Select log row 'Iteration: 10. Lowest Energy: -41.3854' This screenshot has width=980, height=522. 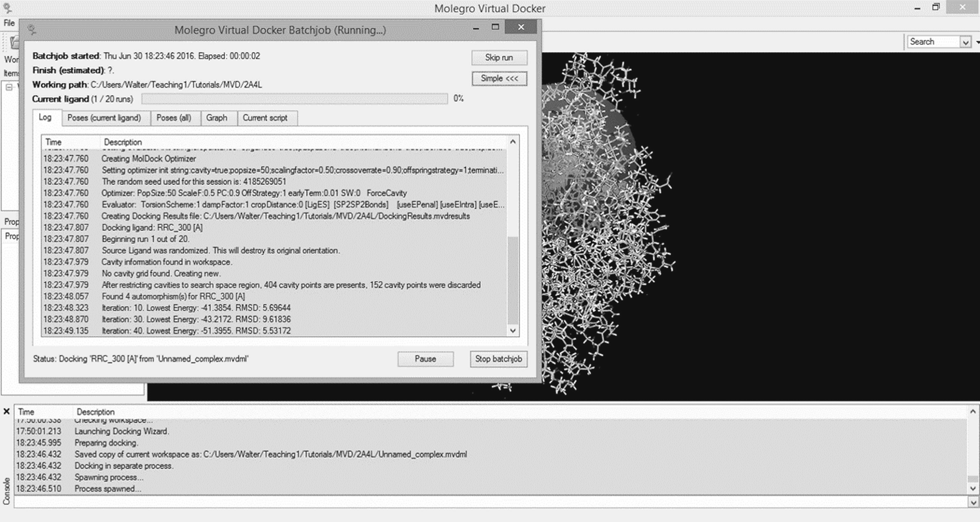click(x=275, y=308)
